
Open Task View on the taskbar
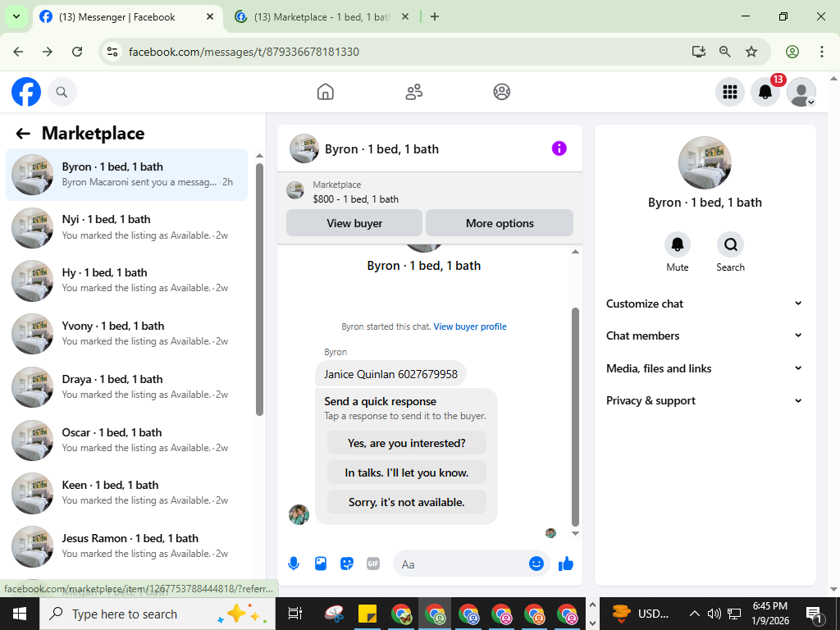295,614
